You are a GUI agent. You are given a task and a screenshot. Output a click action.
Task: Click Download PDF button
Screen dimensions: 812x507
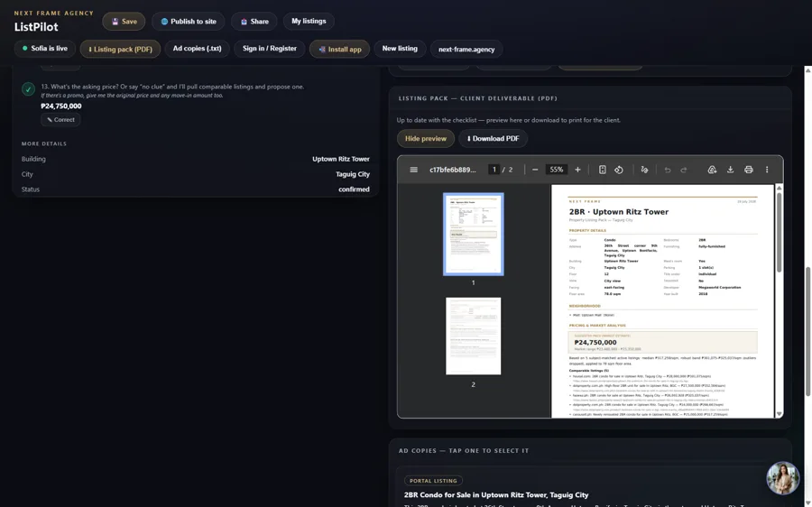(x=493, y=138)
